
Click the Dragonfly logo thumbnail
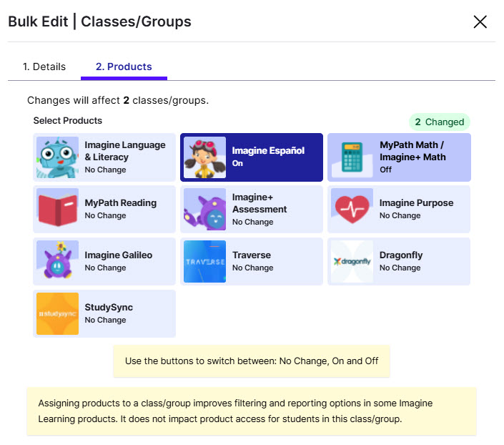point(352,261)
